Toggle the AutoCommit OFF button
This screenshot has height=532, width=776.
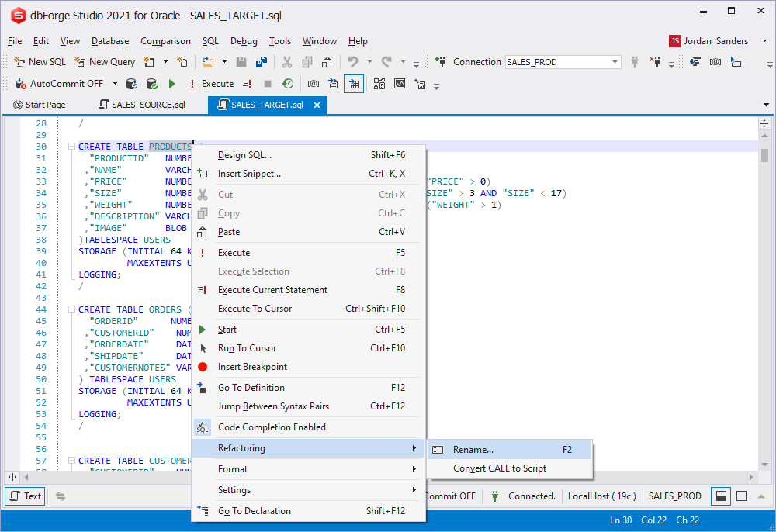pyautogui.click(x=60, y=84)
